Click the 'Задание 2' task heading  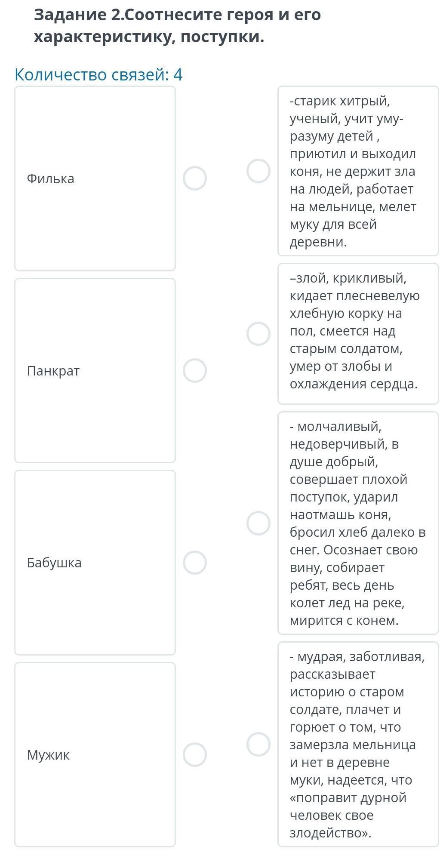[x=177, y=26]
